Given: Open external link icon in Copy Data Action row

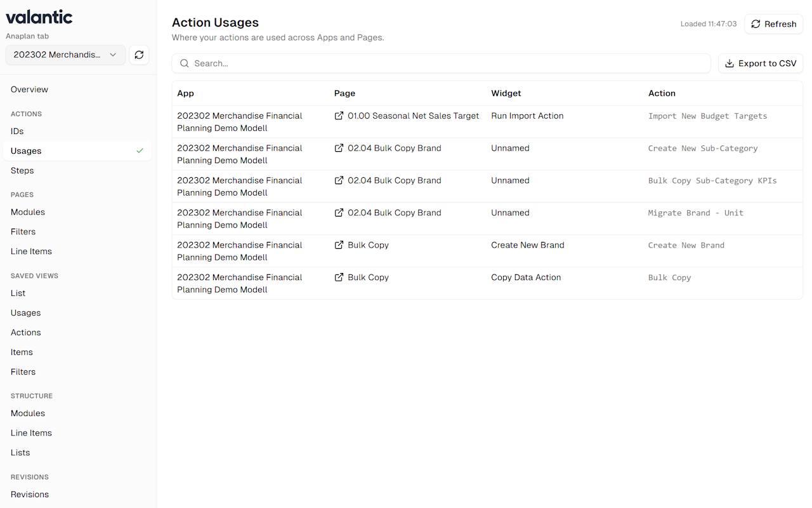Looking at the screenshot, I should click(339, 278).
